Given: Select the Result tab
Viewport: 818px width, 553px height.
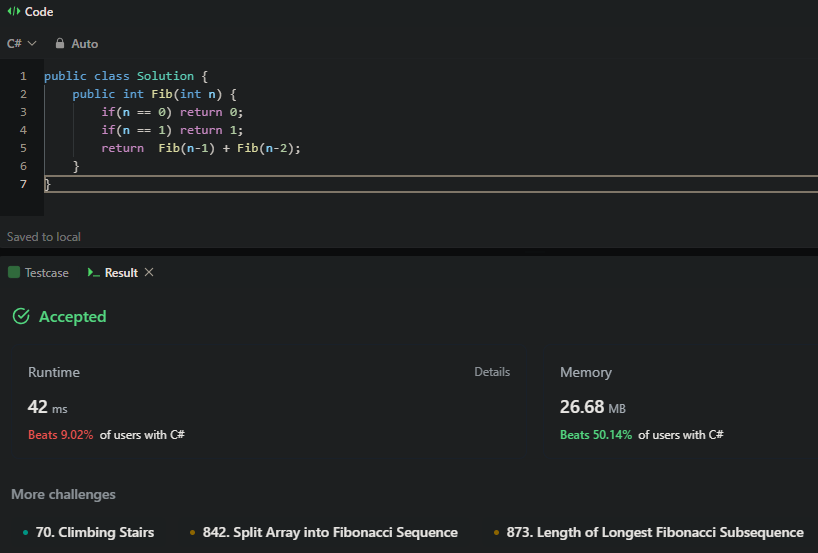Looking at the screenshot, I should point(121,272).
